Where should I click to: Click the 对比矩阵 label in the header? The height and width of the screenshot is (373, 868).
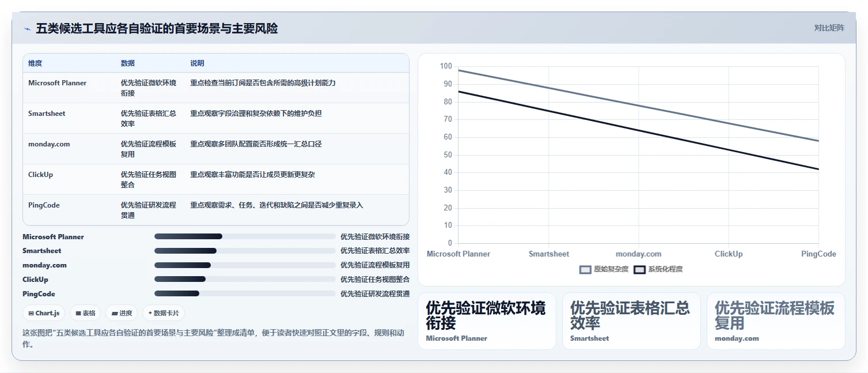pyautogui.click(x=829, y=28)
